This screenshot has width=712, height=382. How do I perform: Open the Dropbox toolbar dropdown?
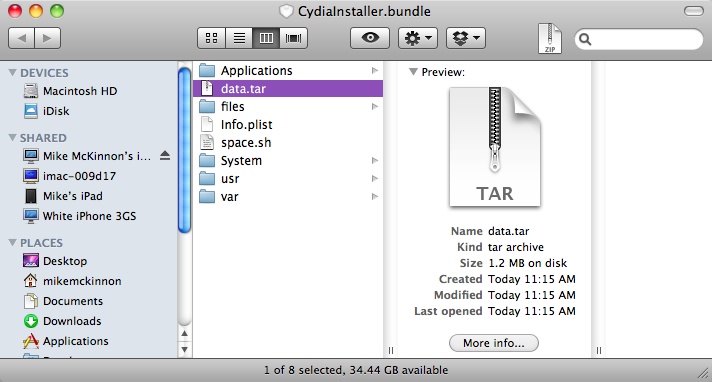click(466, 38)
